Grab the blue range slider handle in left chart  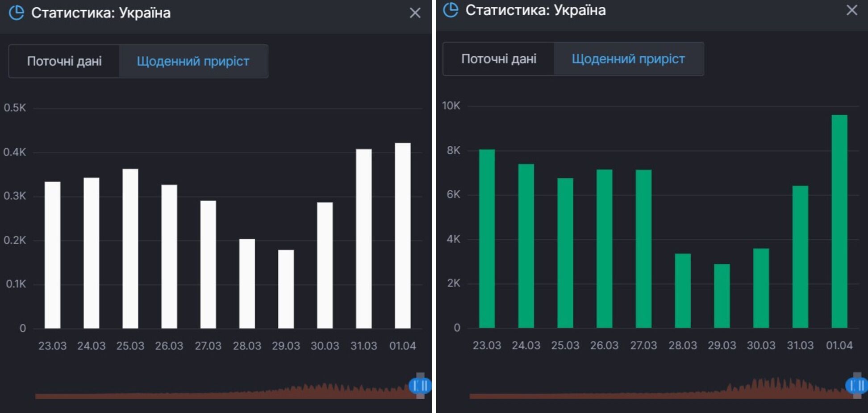tap(420, 385)
